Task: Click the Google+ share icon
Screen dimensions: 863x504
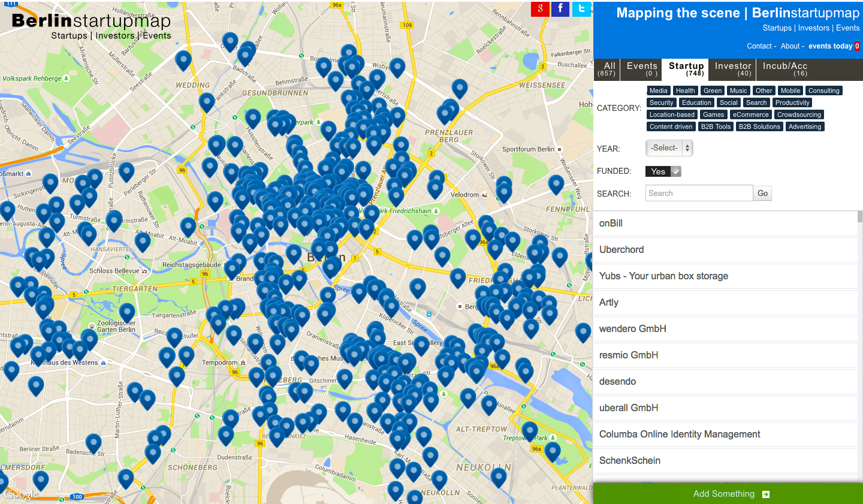Action: [539, 9]
